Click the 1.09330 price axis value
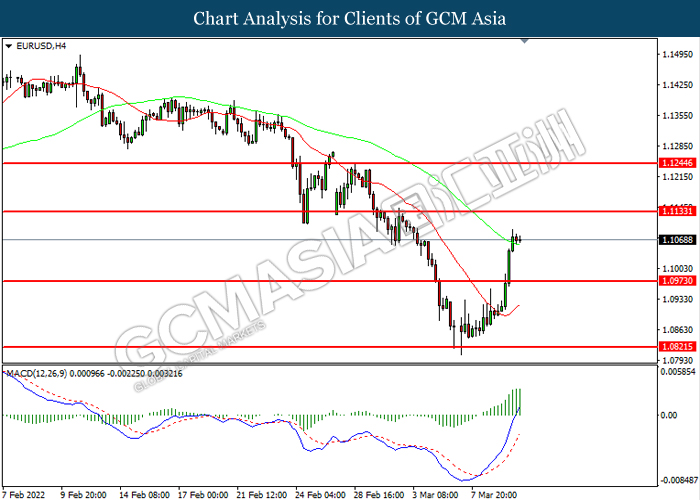Viewport: 700px width, 500px height. click(x=678, y=299)
